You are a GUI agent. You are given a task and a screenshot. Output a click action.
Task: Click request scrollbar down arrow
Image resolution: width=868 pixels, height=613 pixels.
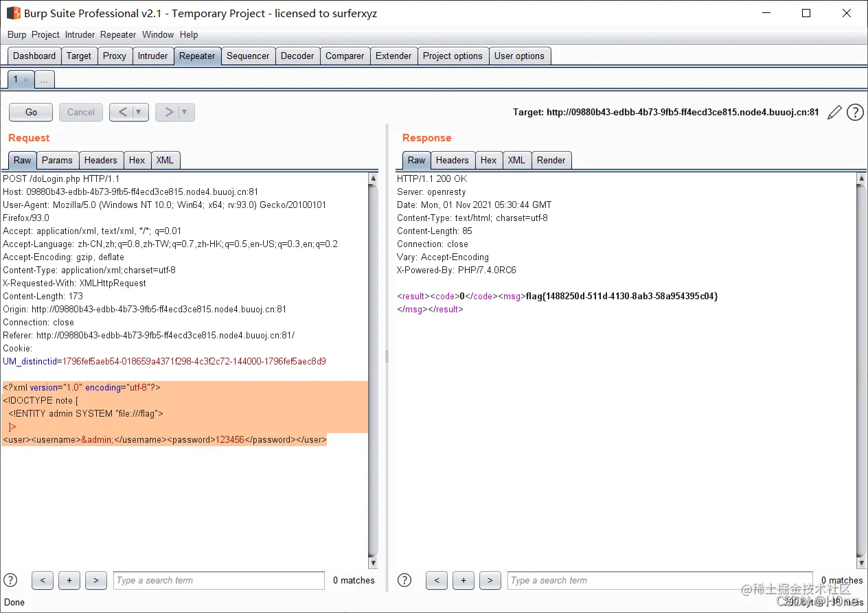(x=374, y=563)
